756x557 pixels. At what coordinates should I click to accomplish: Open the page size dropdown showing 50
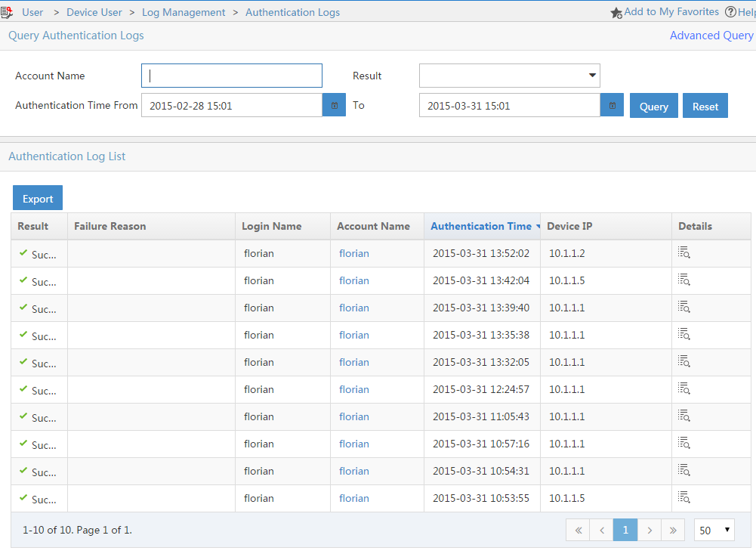(x=714, y=530)
